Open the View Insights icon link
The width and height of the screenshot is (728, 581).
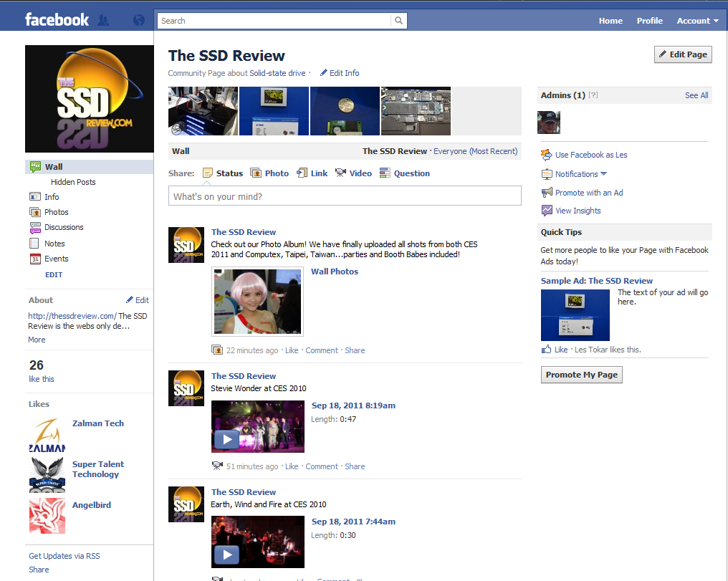[547, 210]
